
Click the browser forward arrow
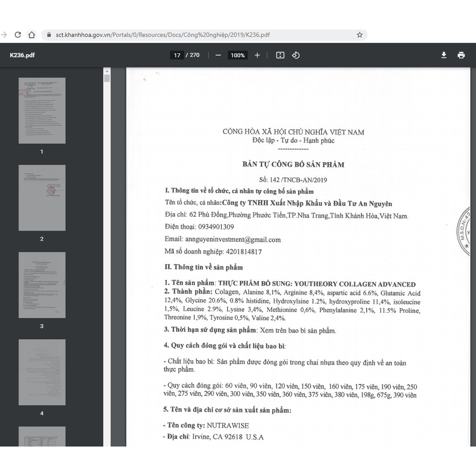point(4,35)
